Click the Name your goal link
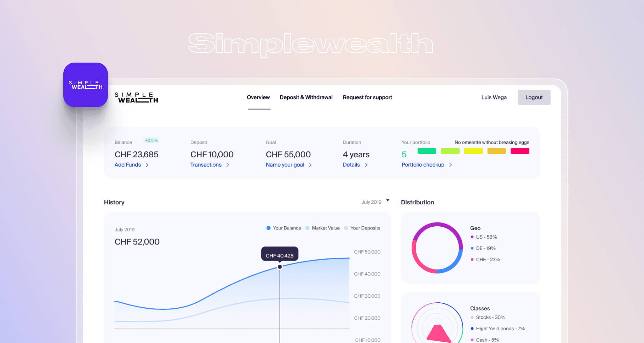 [x=285, y=165]
